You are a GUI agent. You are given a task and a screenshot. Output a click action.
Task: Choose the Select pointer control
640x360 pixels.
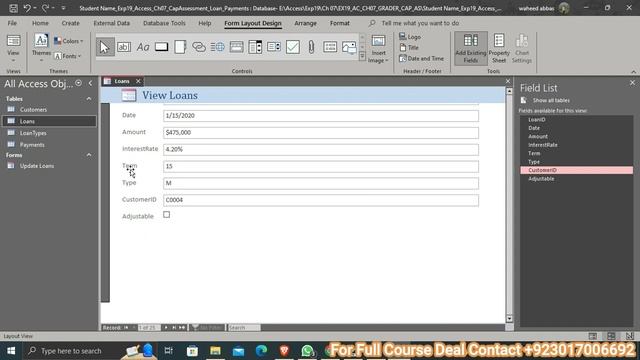[x=105, y=47]
